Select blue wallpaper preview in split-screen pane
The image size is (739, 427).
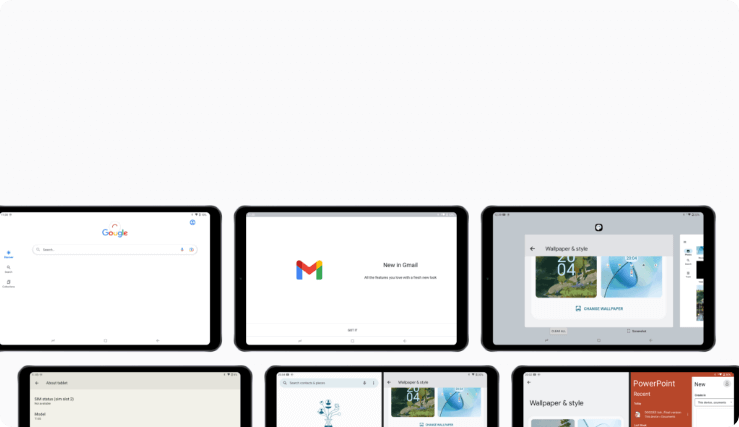coord(459,402)
